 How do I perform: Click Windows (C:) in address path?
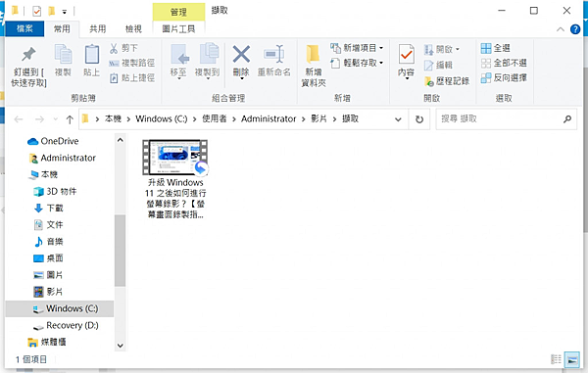pyautogui.click(x=162, y=119)
